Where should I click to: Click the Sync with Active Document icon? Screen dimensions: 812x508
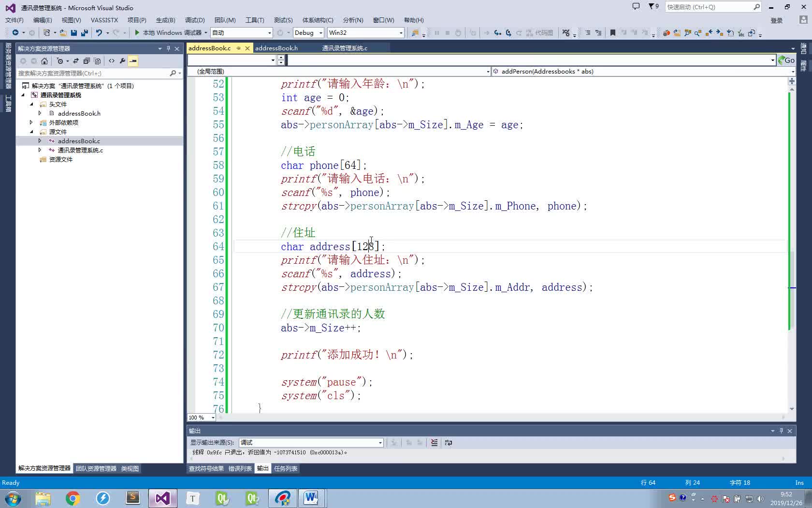tap(76, 60)
